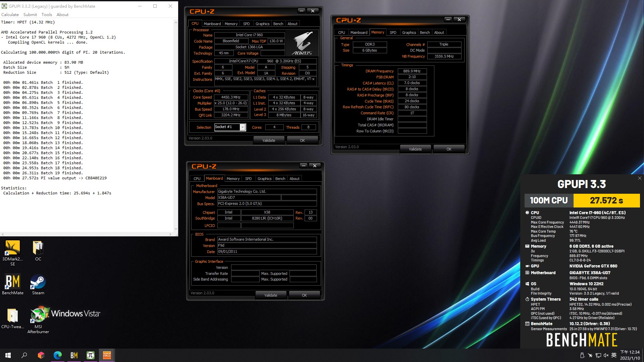Viewport: 644px width, 362px height.
Task: Select the Memory tab in the Mainboard window
Action: [x=233, y=179]
